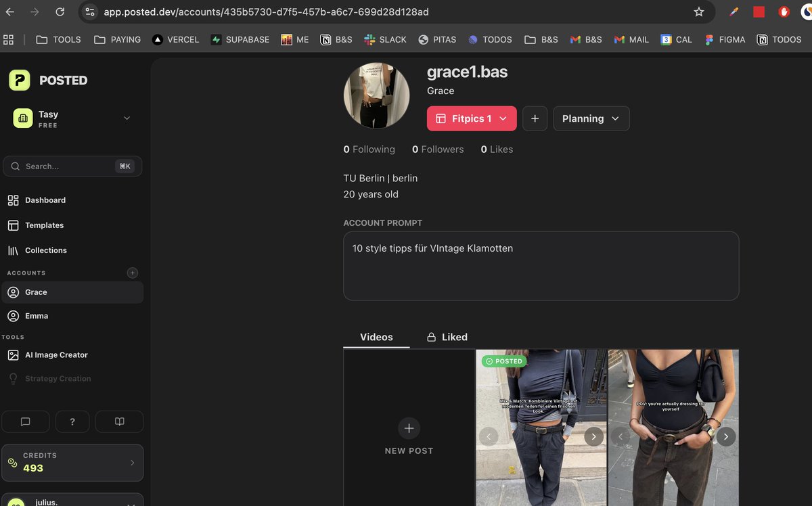Open the ME bookmark

[295, 40]
